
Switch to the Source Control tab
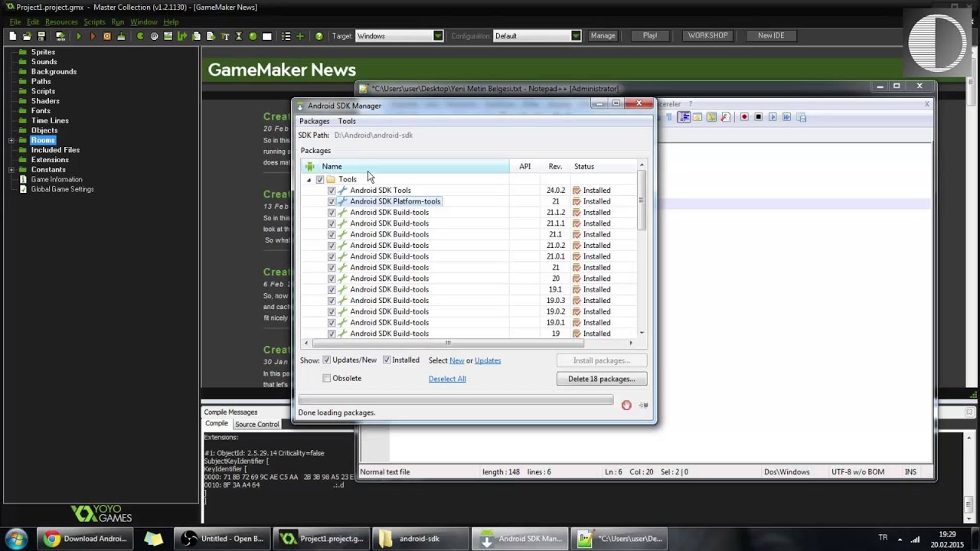click(256, 424)
